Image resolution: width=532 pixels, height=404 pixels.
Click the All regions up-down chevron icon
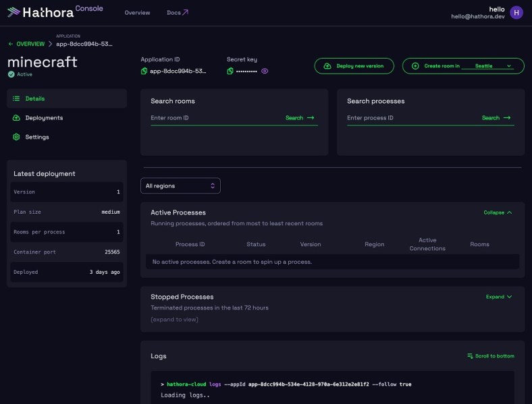click(x=213, y=185)
